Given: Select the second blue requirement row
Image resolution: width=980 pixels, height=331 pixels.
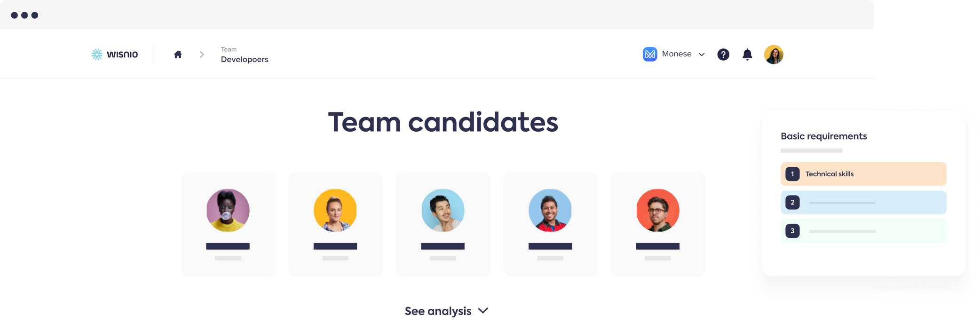Looking at the screenshot, I should (863, 203).
